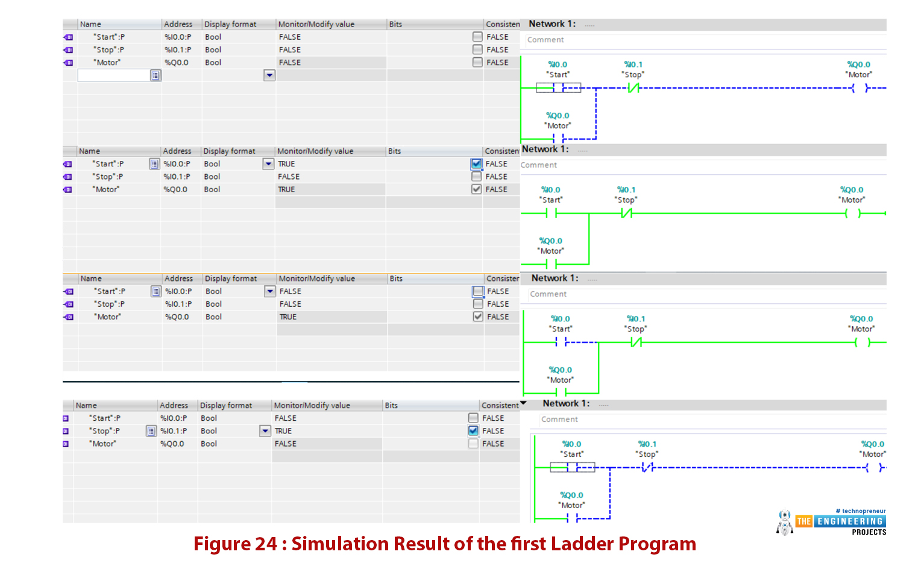Collapse the arrow beside Network 1 next to the Stop-TRUE table
The image size is (924, 566).
click(523, 403)
